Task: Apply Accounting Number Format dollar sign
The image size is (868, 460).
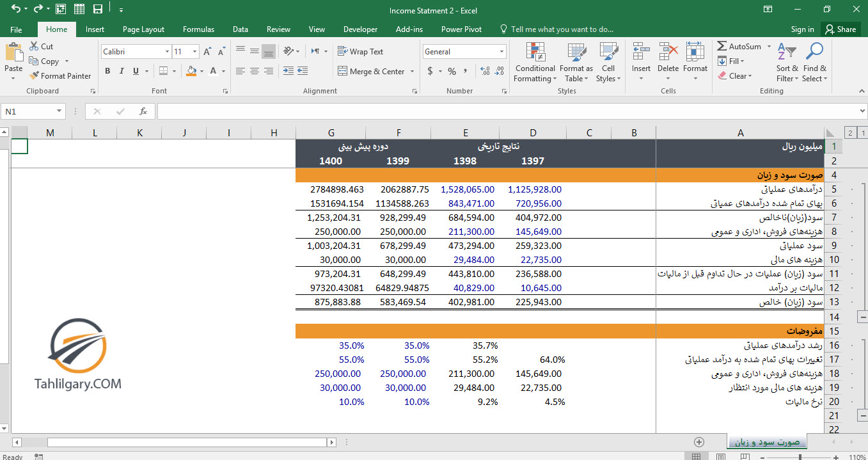Action: (430, 71)
